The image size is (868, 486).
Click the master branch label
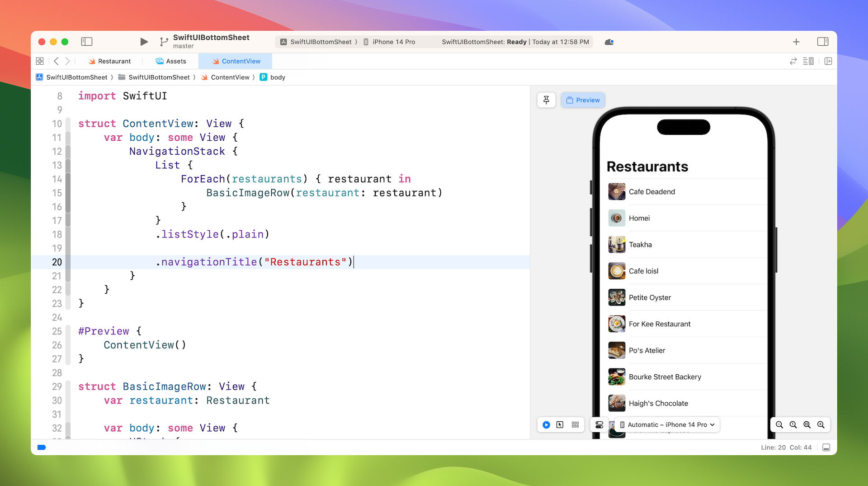click(183, 46)
